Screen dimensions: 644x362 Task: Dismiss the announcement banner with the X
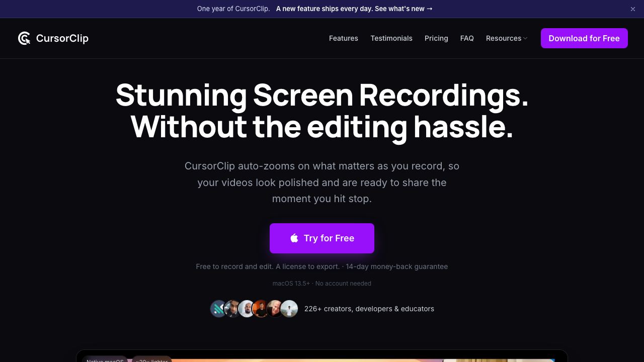[633, 9]
